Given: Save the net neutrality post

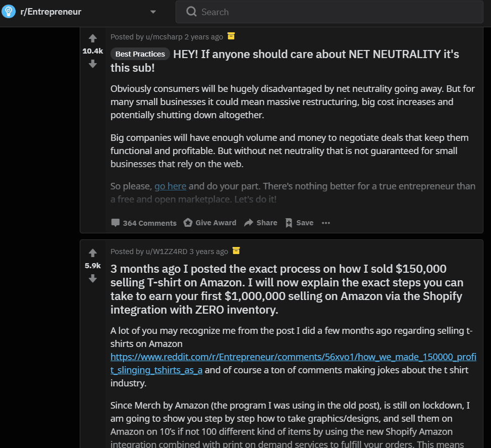Looking at the screenshot, I should pos(299,223).
